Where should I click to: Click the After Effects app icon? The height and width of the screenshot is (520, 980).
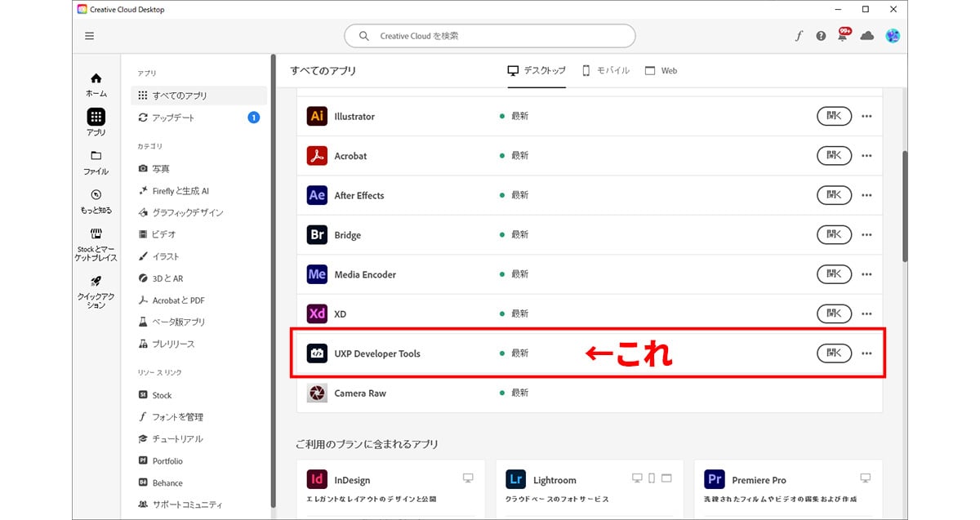(x=317, y=195)
